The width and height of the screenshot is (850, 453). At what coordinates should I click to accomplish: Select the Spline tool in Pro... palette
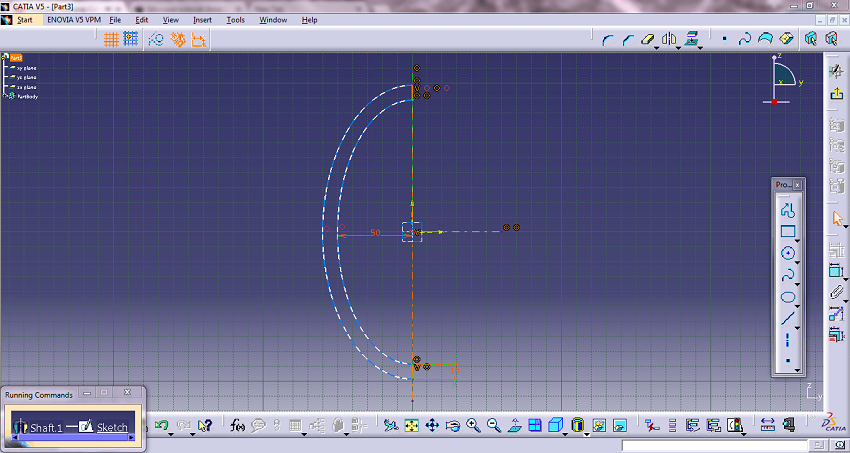788,276
